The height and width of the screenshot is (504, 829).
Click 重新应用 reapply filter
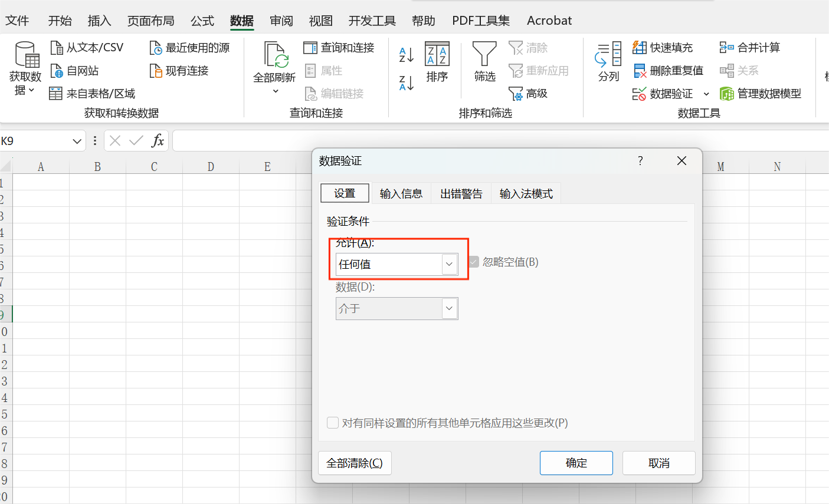[539, 71]
